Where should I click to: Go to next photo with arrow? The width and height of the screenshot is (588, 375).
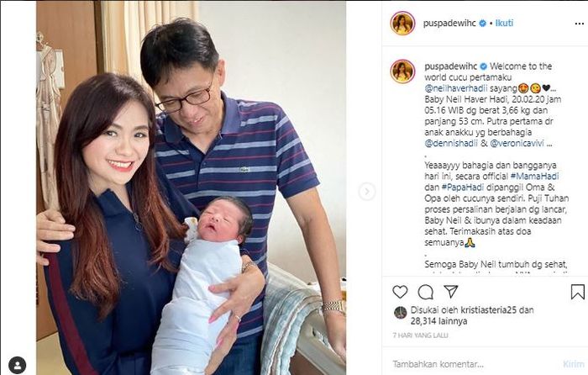367,192
